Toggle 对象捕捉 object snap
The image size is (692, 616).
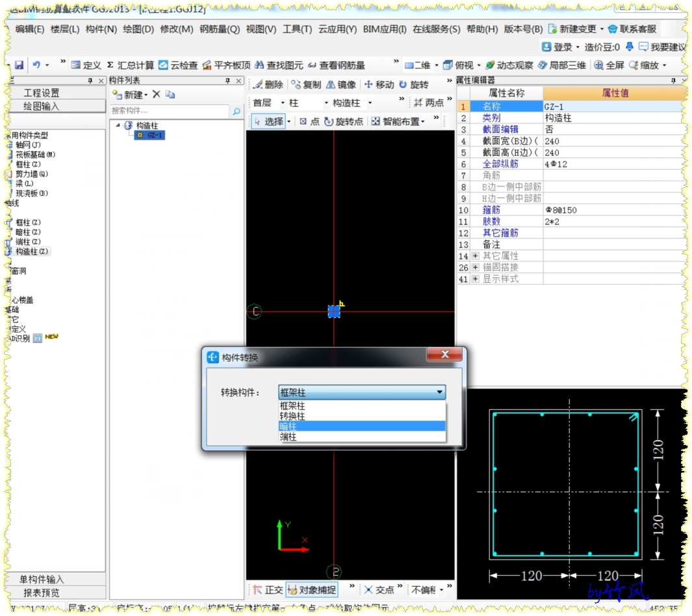[312, 589]
